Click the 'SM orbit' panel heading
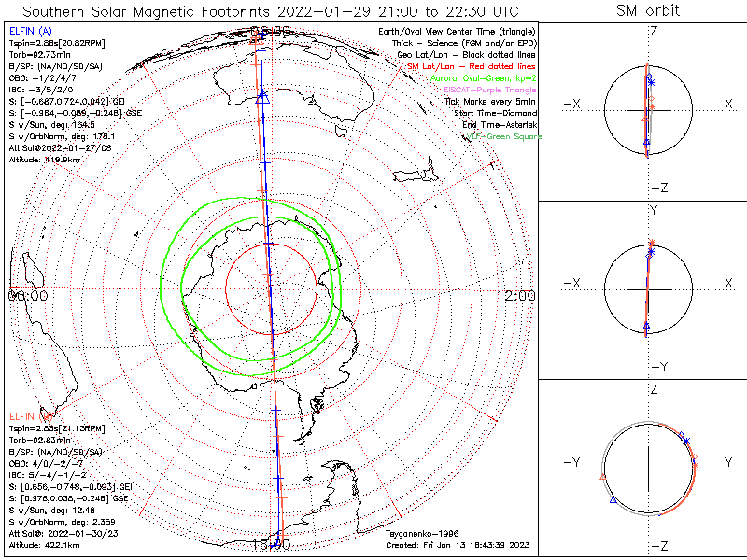This screenshot has width=747, height=560. (x=648, y=11)
